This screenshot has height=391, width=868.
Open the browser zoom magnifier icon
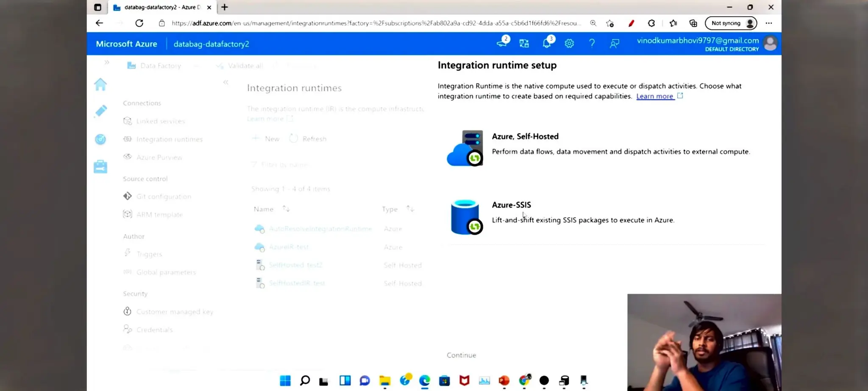[593, 23]
